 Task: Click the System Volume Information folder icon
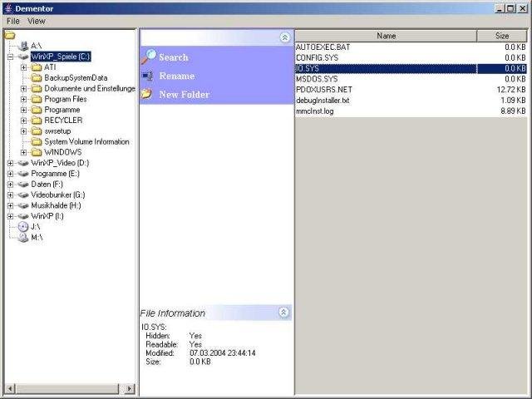click(37, 142)
